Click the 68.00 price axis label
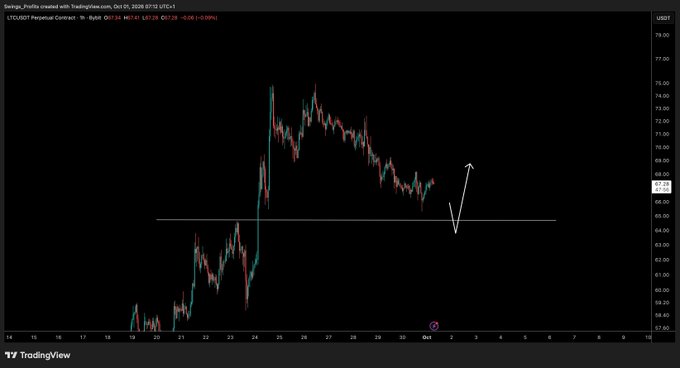The width and height of the screenshot is (680, 368). pos(662,174)
